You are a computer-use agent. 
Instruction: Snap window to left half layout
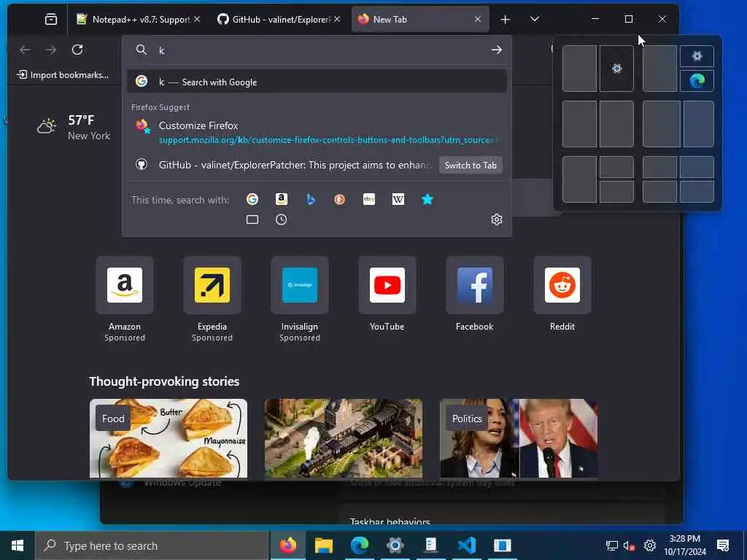coord(579,69)
